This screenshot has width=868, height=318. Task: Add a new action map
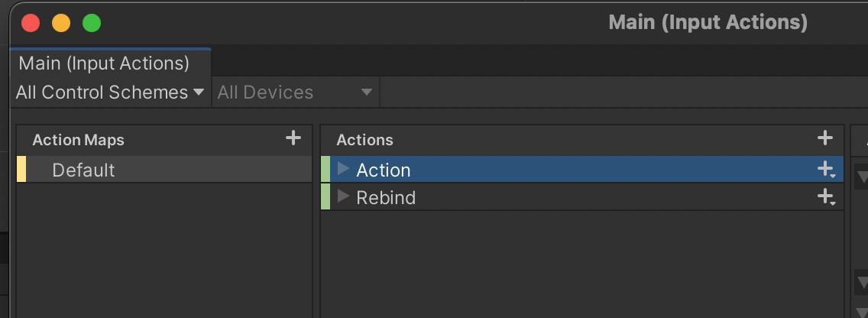[293, 138]
